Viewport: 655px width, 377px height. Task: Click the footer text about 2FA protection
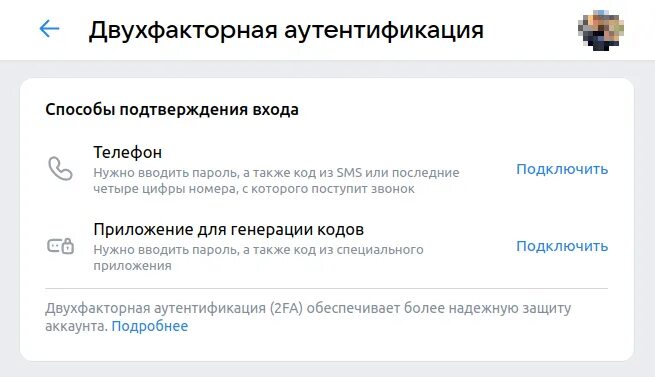(308, 317)
